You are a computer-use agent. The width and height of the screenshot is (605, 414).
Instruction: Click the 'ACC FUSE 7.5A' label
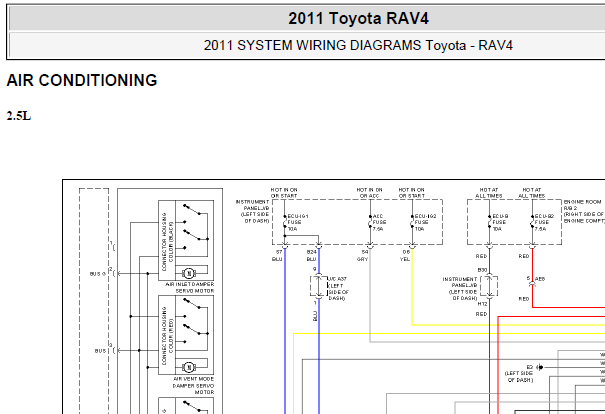tap(379, 223)
